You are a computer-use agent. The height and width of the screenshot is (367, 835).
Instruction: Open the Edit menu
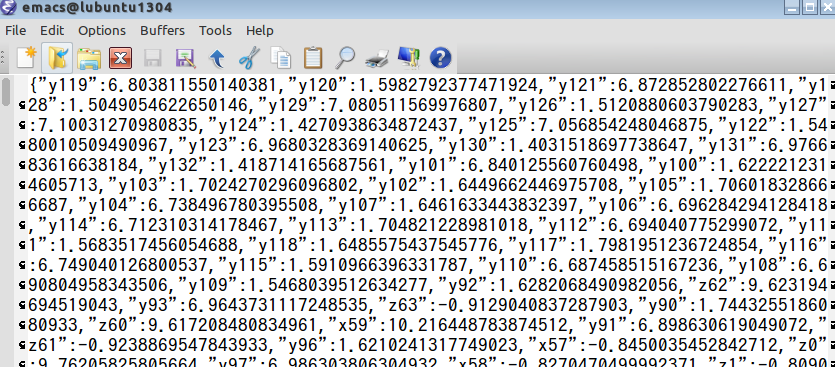pyautogui.click(x=52, y=30)
